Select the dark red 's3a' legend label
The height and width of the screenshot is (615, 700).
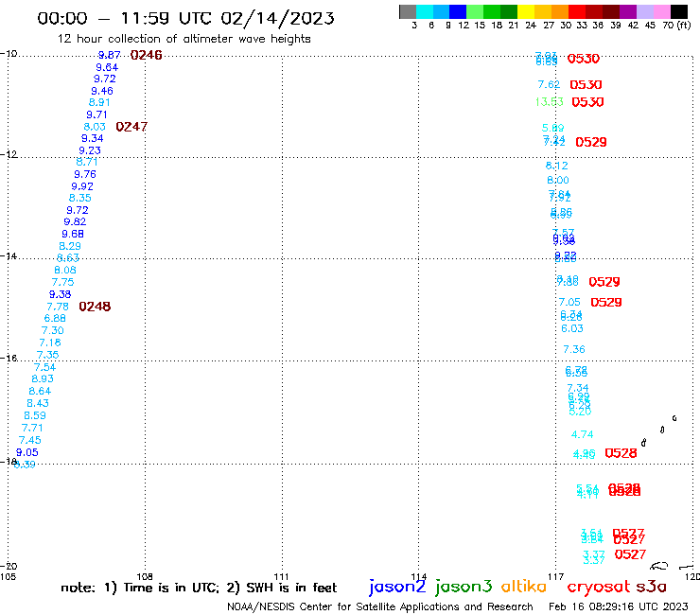click(651, 587)
